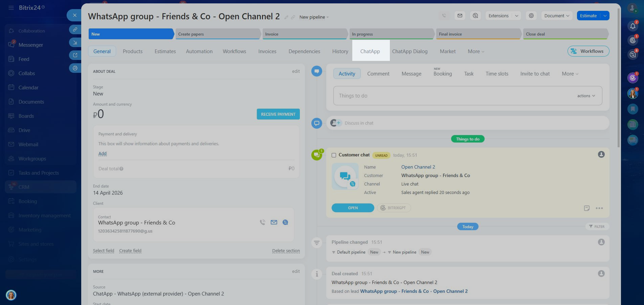Open three-dots menu on Customer chat card
Screen dimensions: 644x305
pyautogui.click(x=599, y=208)
